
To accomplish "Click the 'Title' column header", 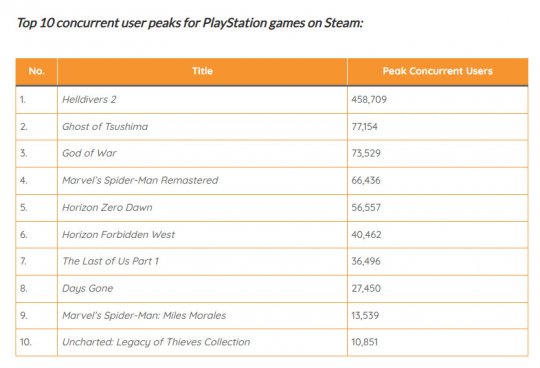I will coord(202,71).
